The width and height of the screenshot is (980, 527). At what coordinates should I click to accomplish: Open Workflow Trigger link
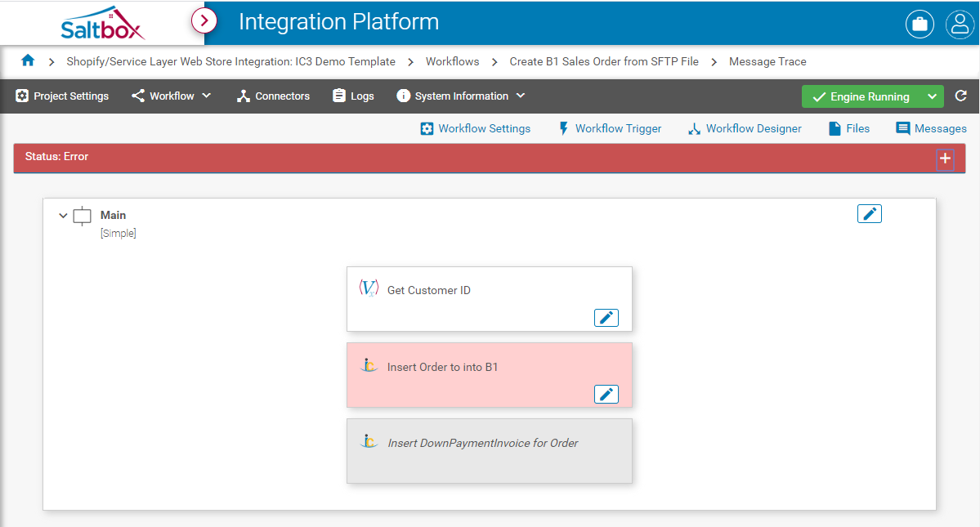[610, 128]
